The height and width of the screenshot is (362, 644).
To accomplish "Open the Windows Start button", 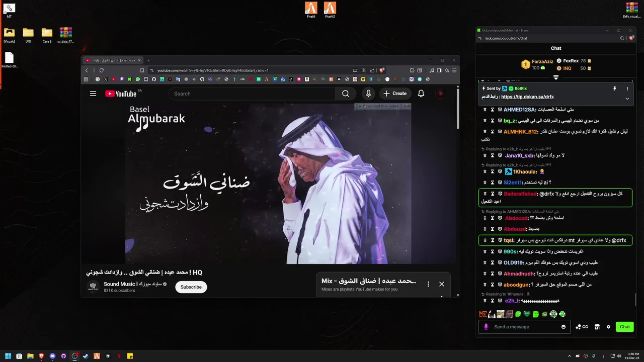I will pos(8,356).
